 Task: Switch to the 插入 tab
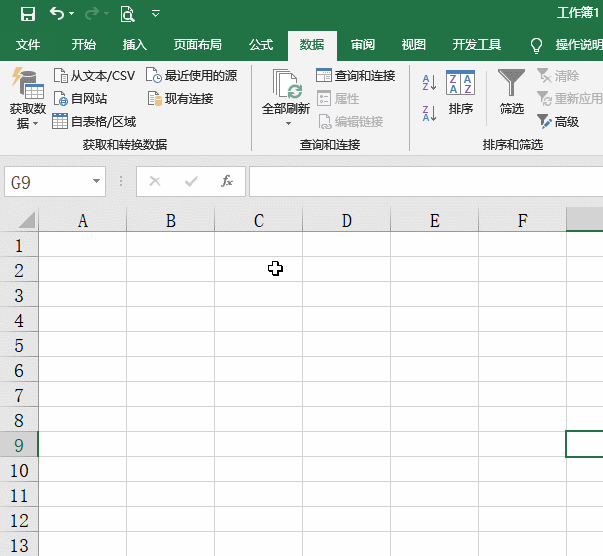click(x=135, y=45)
